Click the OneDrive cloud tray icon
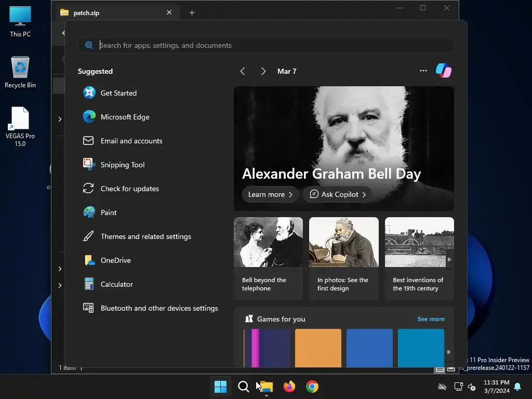 442,387
